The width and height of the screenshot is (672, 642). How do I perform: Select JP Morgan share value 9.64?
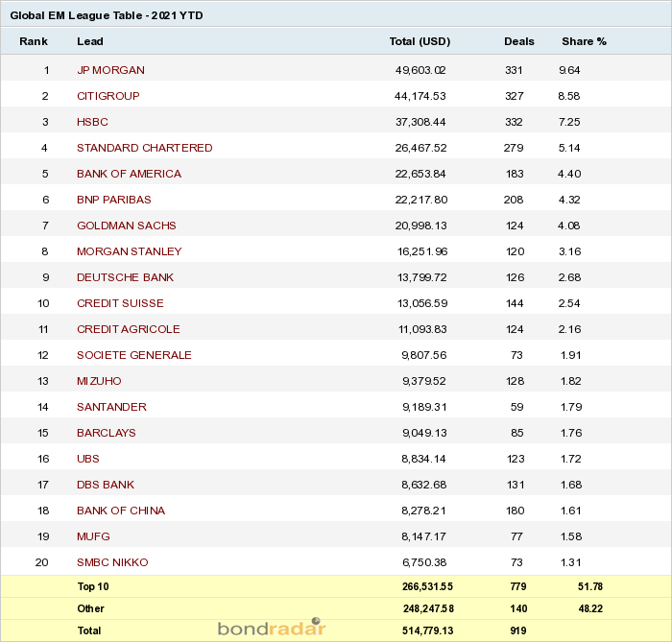[569, 70]
